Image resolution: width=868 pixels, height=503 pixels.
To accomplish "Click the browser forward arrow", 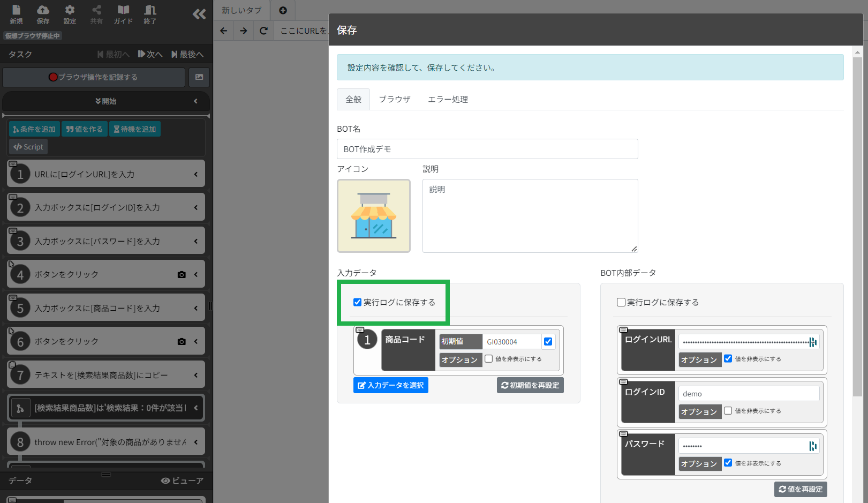I will pos(244,31).
